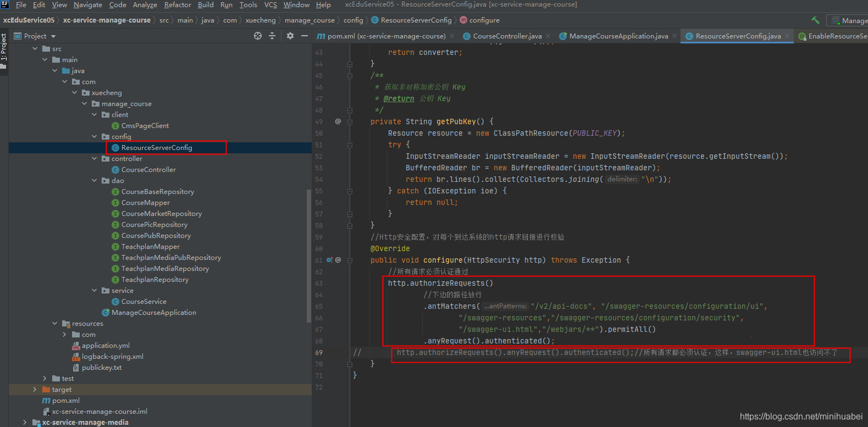Click the gutter annotation icon at line 49

[338, 121]
